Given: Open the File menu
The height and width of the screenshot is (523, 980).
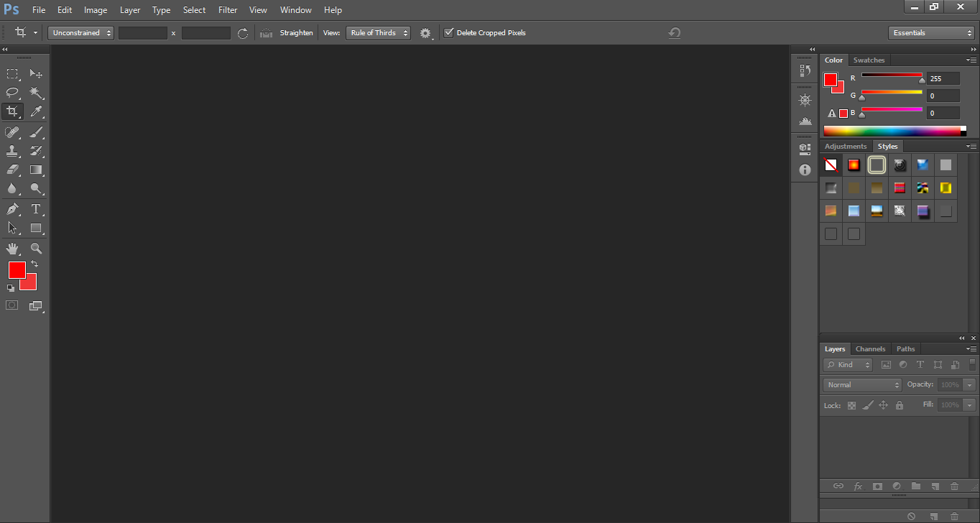Looking at the screenshot, I should point(39,10).
